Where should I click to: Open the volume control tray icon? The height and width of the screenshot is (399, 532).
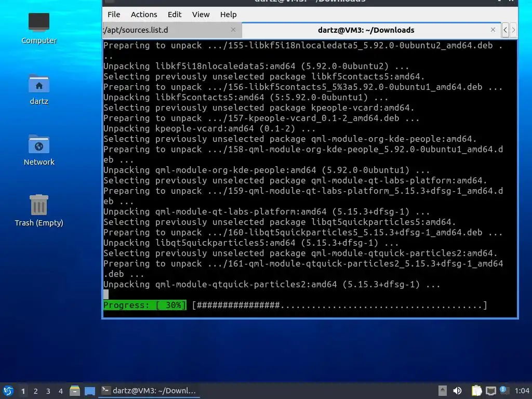point(457,391)
